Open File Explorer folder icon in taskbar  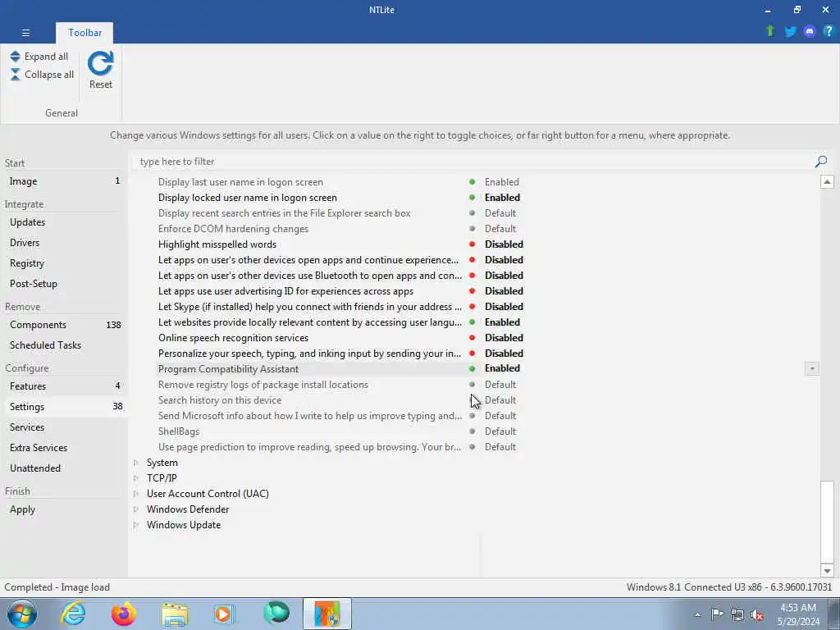point(175,615)
